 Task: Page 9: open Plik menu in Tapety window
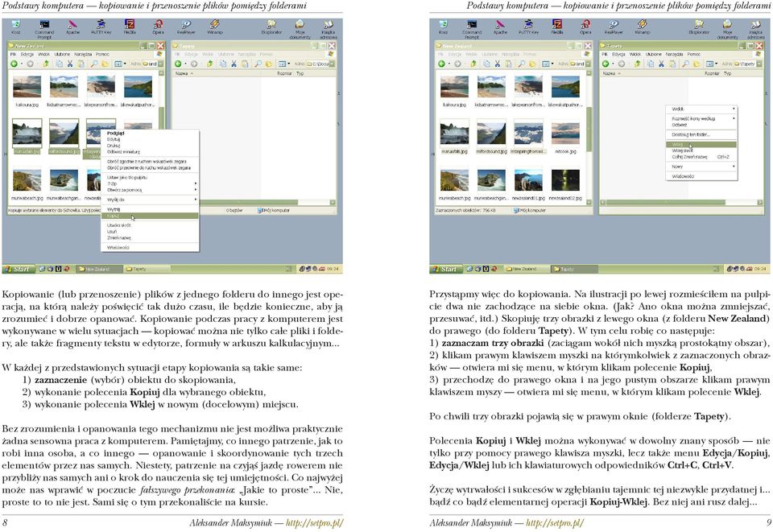coord(605,54)
